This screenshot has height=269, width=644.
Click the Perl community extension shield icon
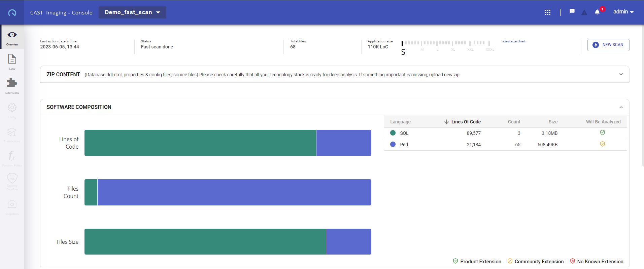point(603,144)
